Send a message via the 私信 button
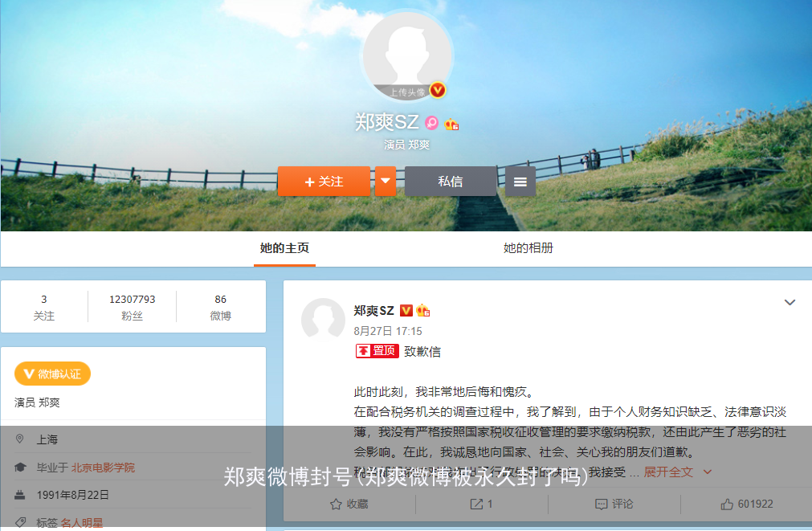812x531 pixels. point(451,181)
